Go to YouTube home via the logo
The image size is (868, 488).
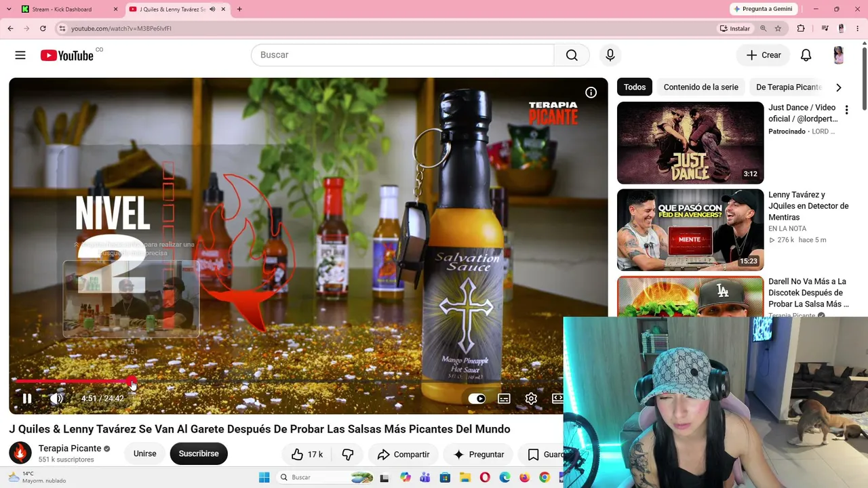tap(66, 56)
